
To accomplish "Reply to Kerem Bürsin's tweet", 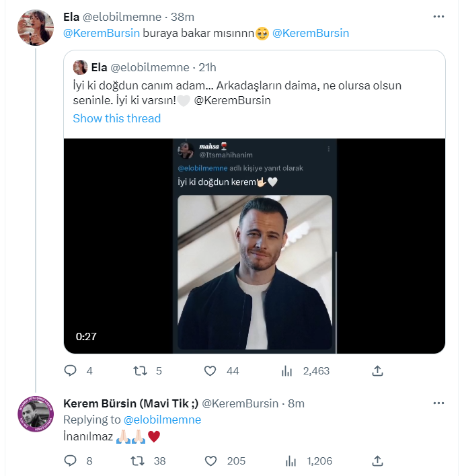I will [71, 461].
